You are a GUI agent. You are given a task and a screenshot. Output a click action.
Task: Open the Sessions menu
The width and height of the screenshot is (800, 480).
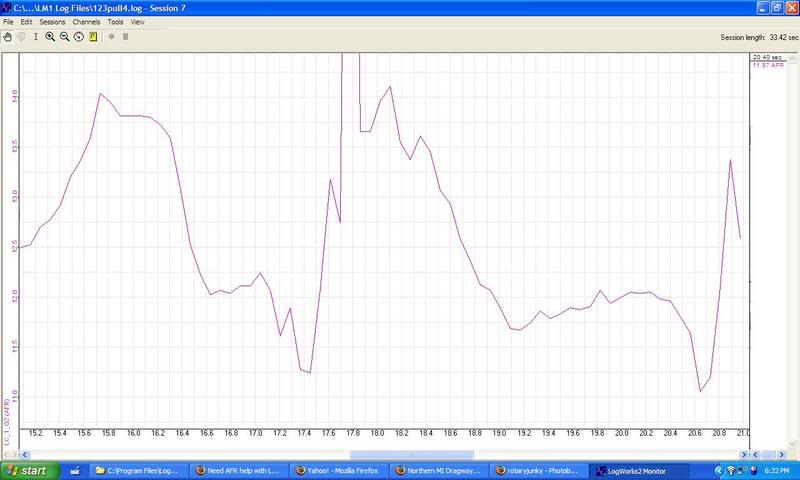coord(52,22)
